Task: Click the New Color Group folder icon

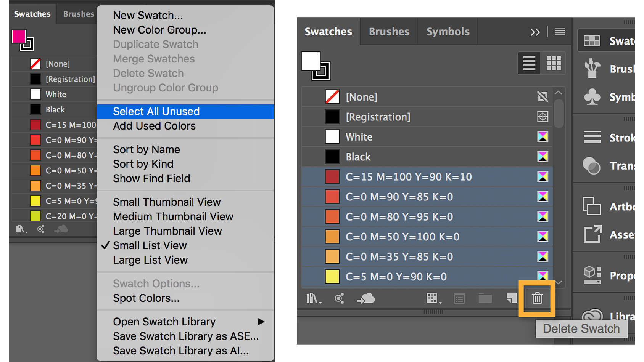Action: click(x=485, y=298)
